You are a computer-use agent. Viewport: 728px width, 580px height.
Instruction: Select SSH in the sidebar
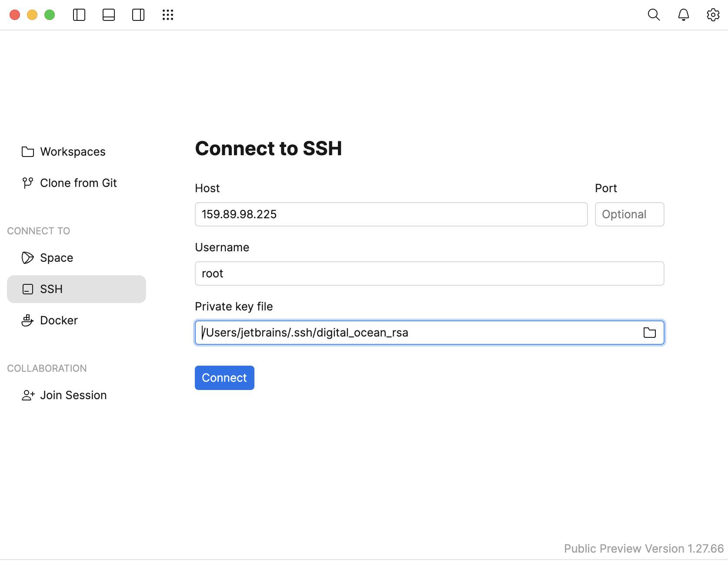[52, 289]
